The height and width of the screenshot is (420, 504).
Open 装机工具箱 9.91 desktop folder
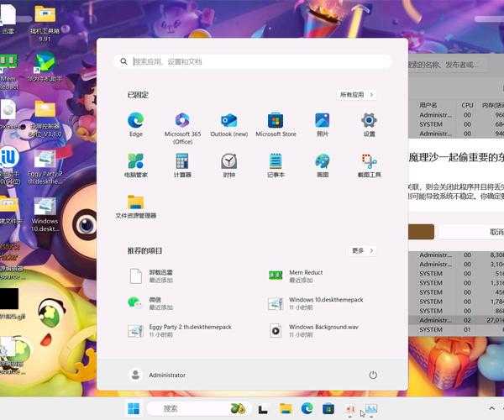click(x=45, y=24)
